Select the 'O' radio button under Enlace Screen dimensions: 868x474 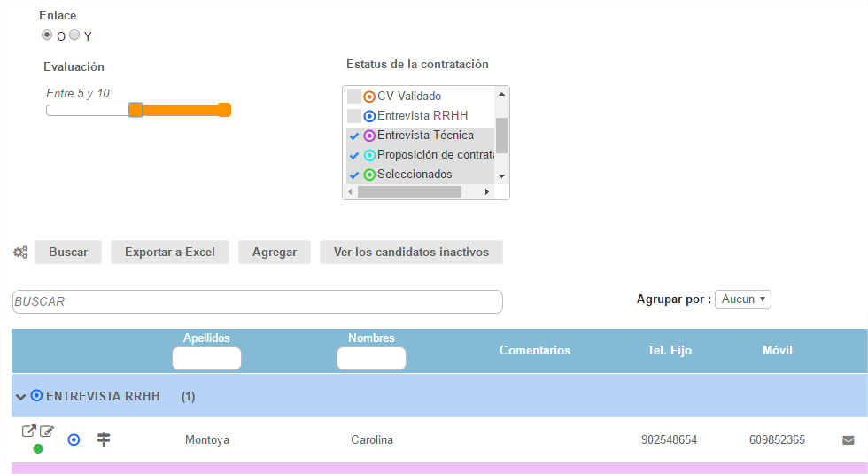click(47, 35)
